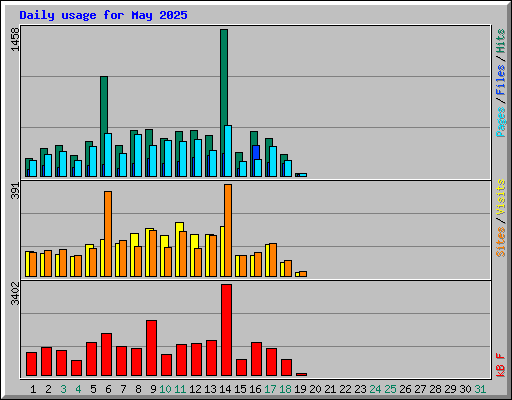Select the tall green hits bar for day 14
The width and height of the screenshot is (512, 400).
pos(224,77)
